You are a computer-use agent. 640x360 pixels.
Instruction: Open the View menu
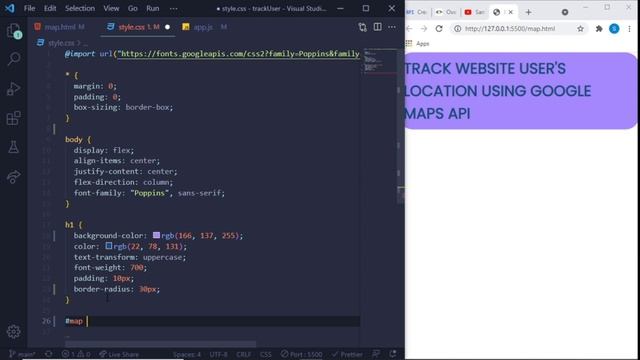[111, 8]
